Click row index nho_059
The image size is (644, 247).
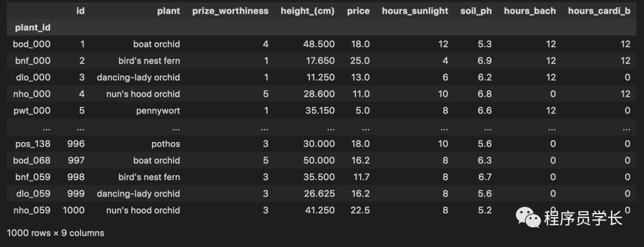click(x=32, y=211)
